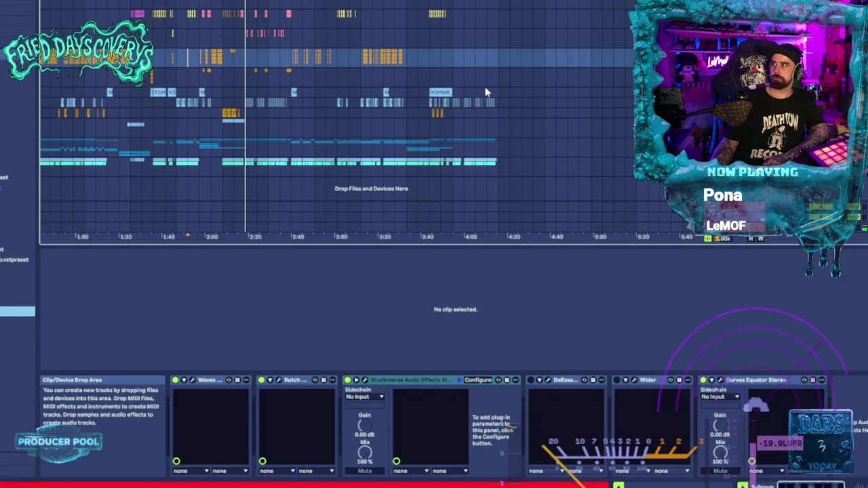
Task: Fold the DeEsser device parameters triangle
Action: pos(540,380)
